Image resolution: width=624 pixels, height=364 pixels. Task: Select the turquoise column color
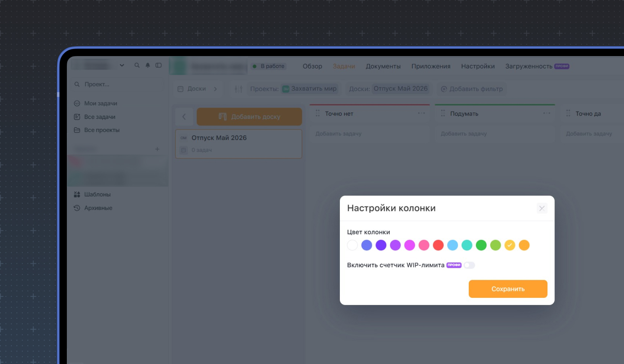point(467,245)
